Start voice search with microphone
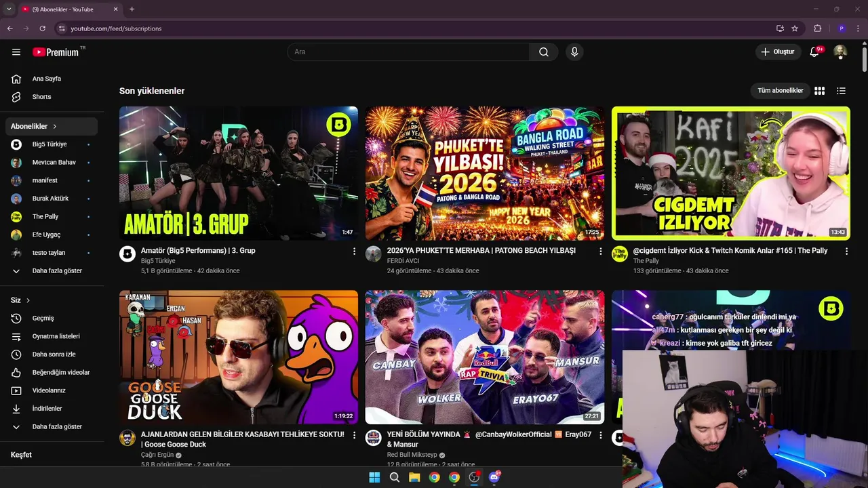The width and height of the screenshot is (868, 488). (574, 52)
